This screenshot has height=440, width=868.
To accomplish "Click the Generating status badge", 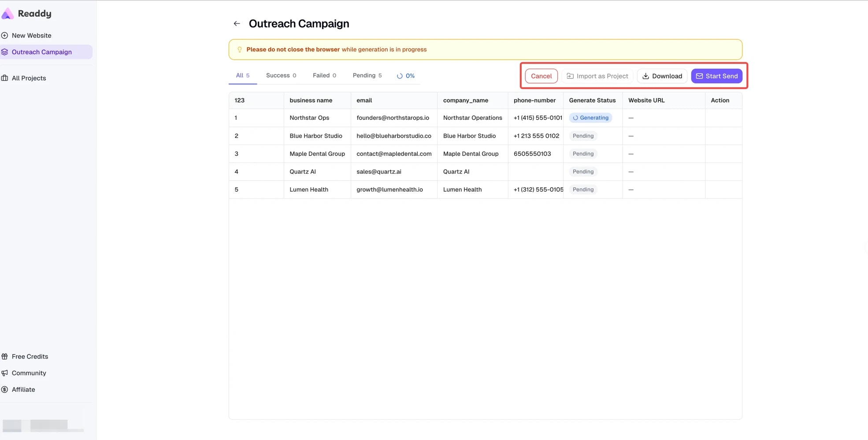I will 590,118.
